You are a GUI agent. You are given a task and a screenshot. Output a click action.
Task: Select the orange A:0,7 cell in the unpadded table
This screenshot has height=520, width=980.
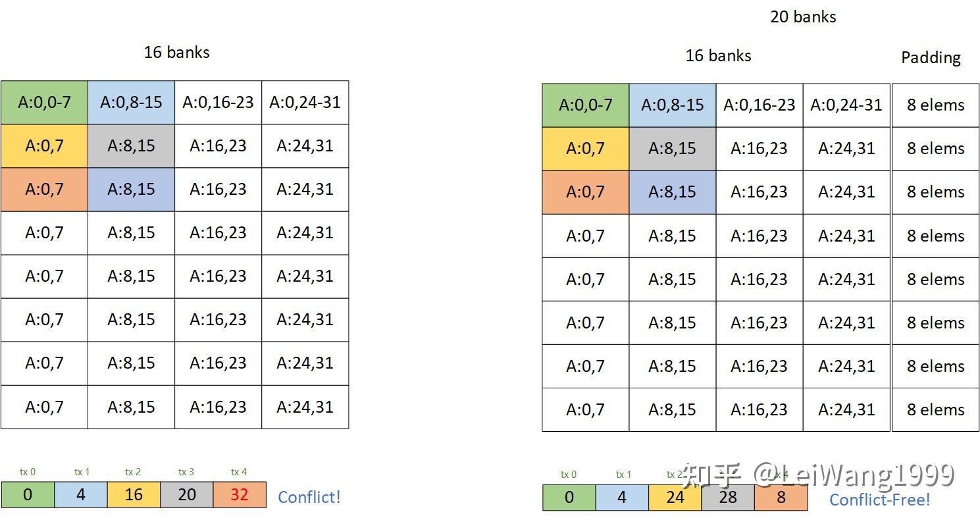click(x=45, y=190)
